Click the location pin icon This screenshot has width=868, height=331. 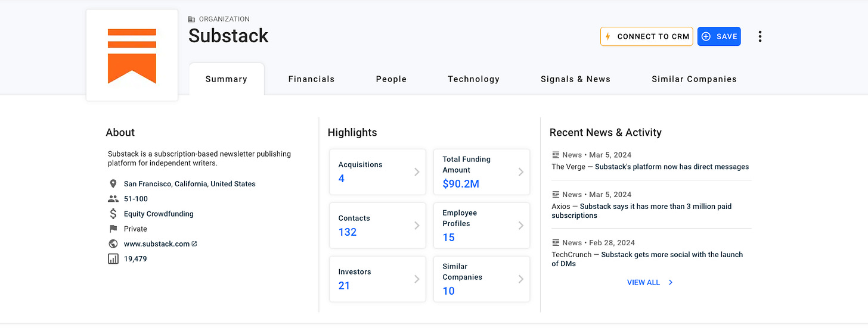(x=113, y=184)
